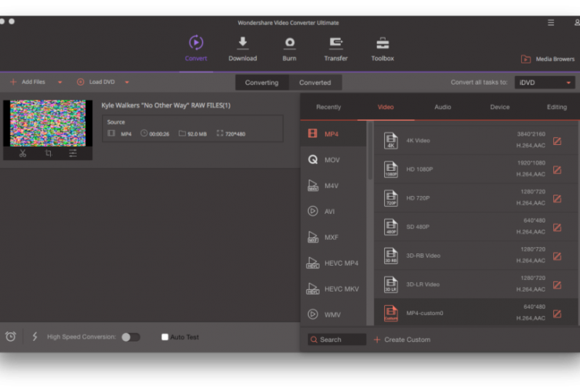This screenshot has width=580, height=392.
Task: Open the Burn section
Action: [289, 49]
